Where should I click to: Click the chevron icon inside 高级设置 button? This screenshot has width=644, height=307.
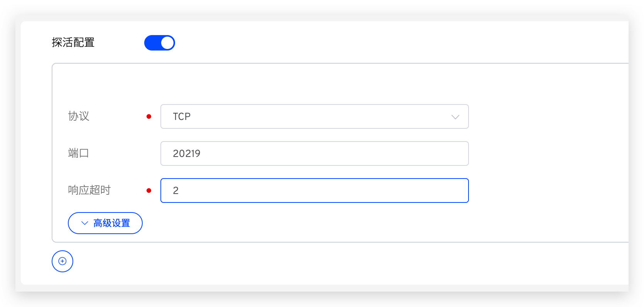pos(85,223)
